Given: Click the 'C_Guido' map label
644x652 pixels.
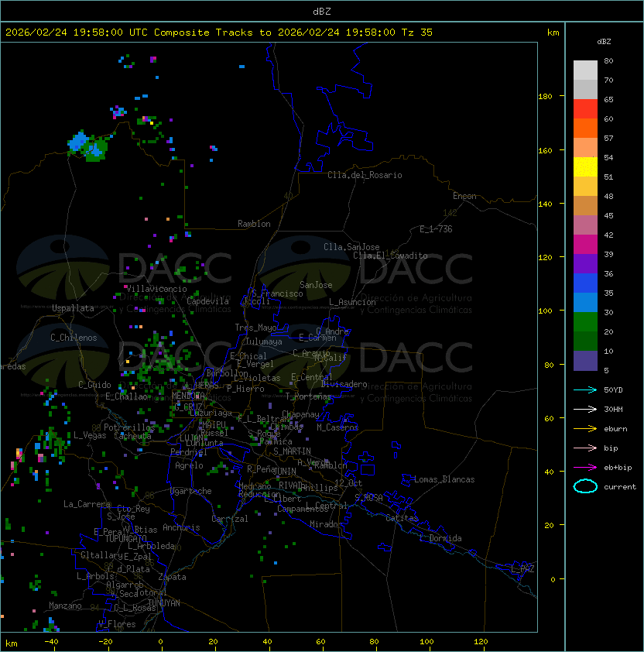Looking at the screenshot, I should (94, 385).
